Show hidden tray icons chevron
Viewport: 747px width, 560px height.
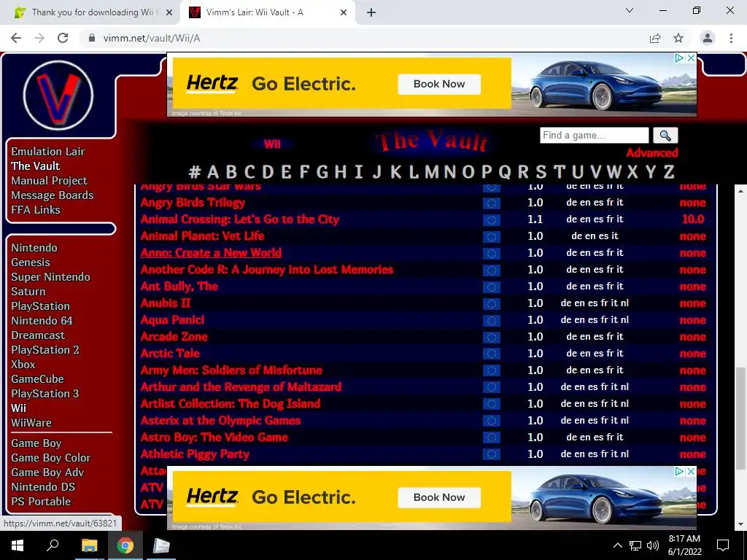click(617, 545)
